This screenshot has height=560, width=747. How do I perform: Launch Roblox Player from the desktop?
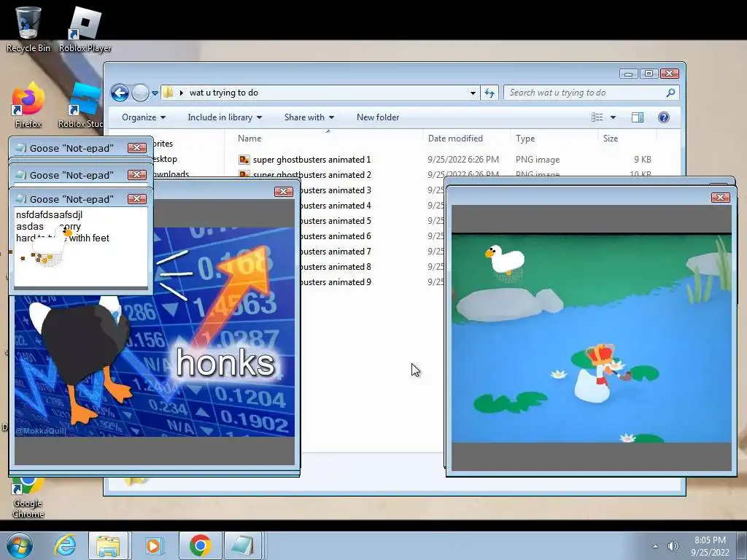(x=85, y=28)
